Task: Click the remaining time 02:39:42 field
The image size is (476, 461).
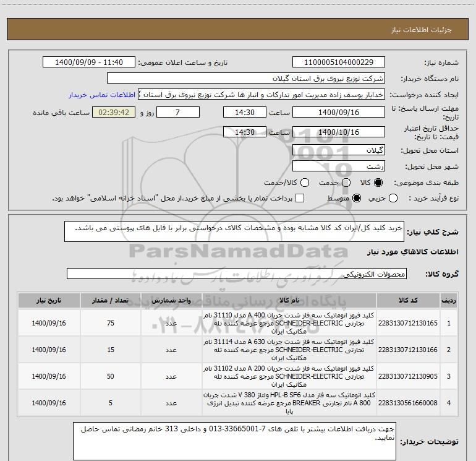Action: 114,112
